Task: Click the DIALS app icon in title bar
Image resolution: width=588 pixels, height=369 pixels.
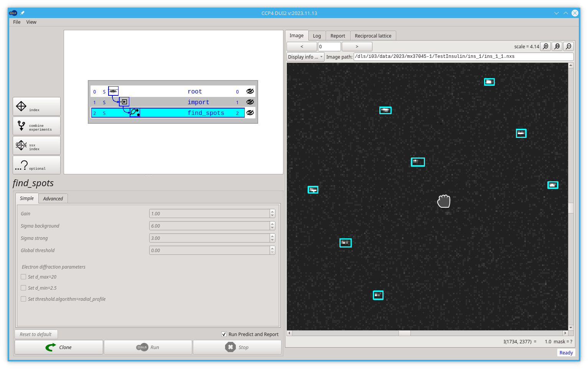Action: (13, 13)
